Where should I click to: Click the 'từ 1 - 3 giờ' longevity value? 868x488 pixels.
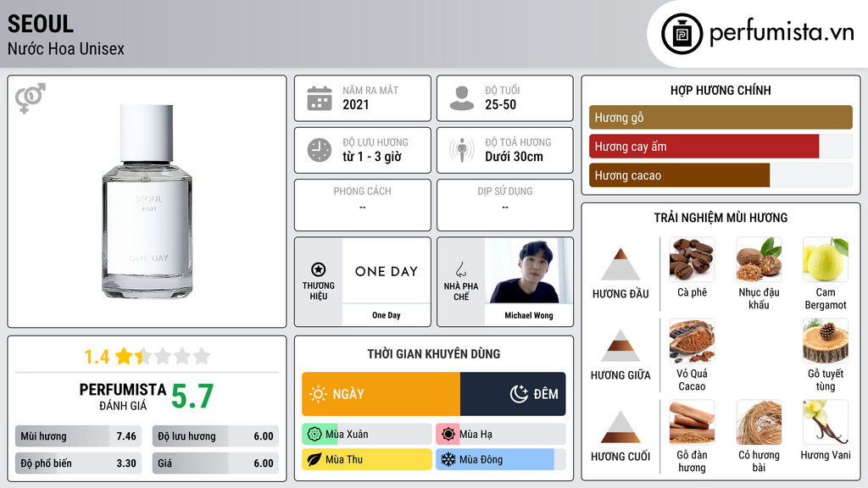point(371,157)
